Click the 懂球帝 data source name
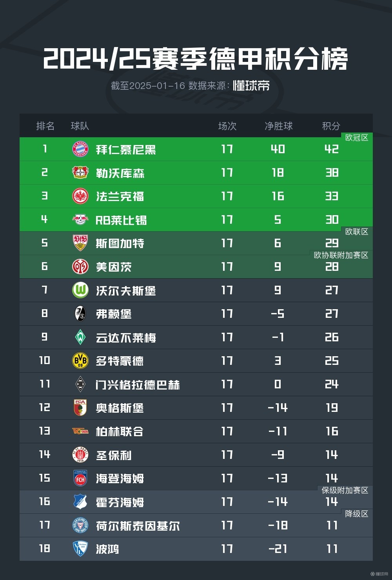This screenshot has height=580, width=392. coord(251,85)
